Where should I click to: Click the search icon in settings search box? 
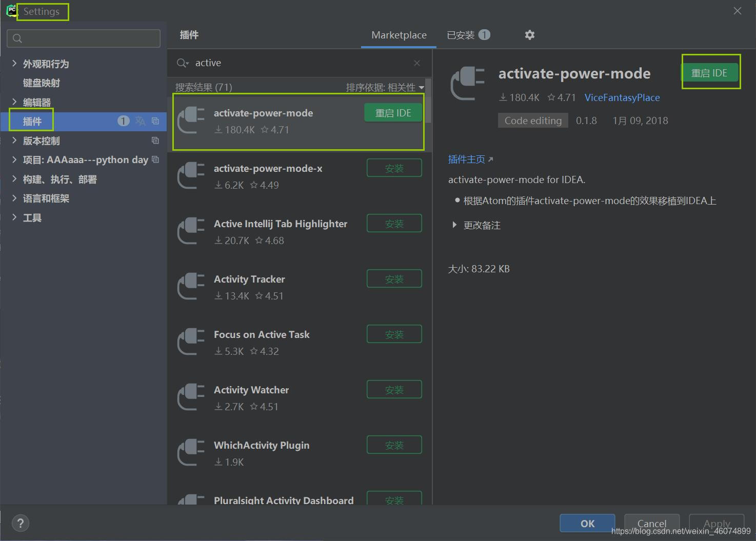17,38
